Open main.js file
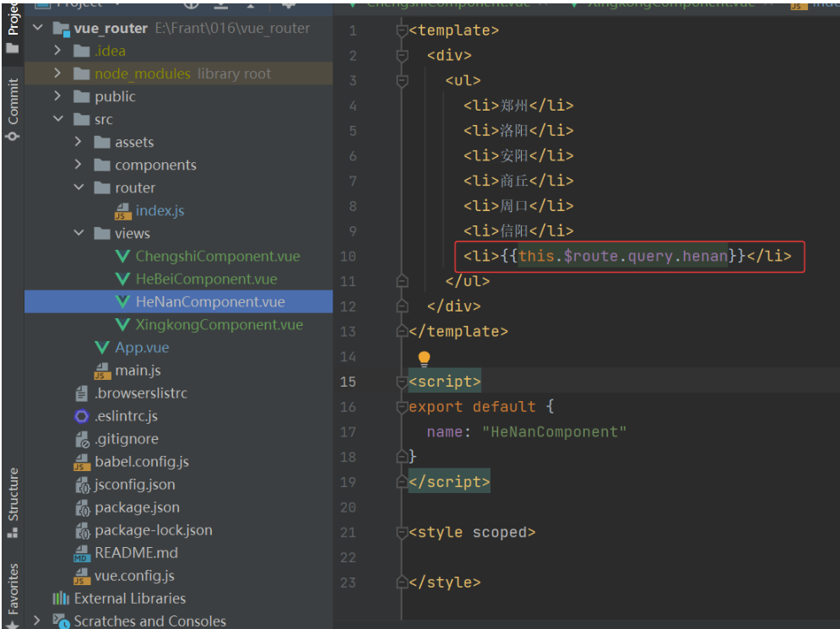This screenshot has height=629, width=840. tap(138, 370)
